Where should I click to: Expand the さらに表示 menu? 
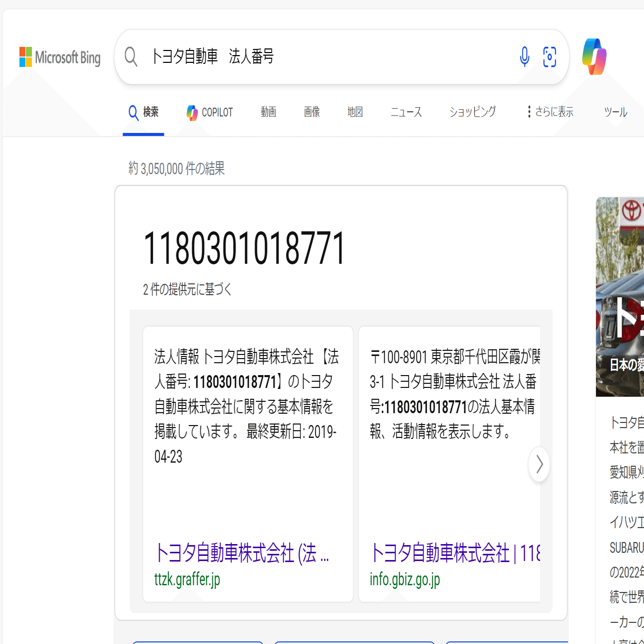[x=555, y=112]
